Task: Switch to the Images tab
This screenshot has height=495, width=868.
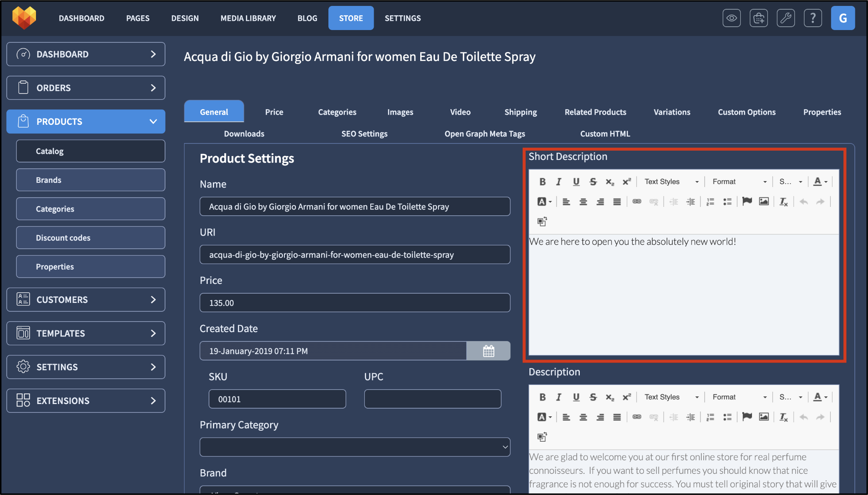Action: pos(400,112)
